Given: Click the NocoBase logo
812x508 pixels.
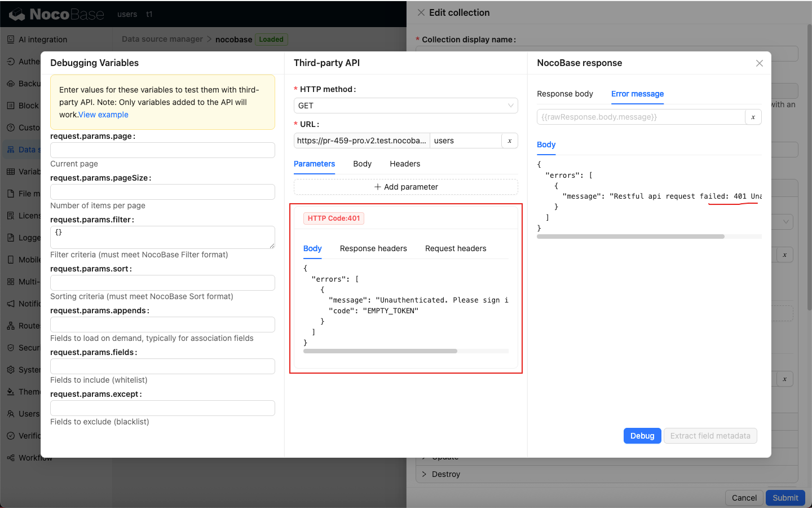Looking at the screenshot, I should tap(56, 14).
